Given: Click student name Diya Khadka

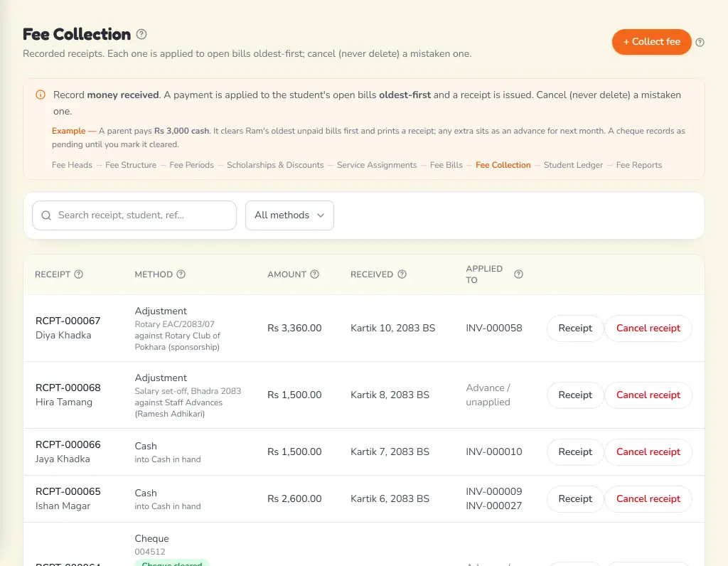Looking at the screenshot, I should pyautogui.click(x=63, y=335).
